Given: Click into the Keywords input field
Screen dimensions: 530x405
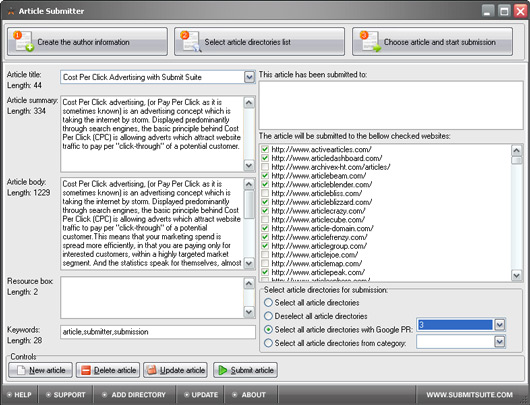Looking at the screenshot, I should tap(158, 332).
